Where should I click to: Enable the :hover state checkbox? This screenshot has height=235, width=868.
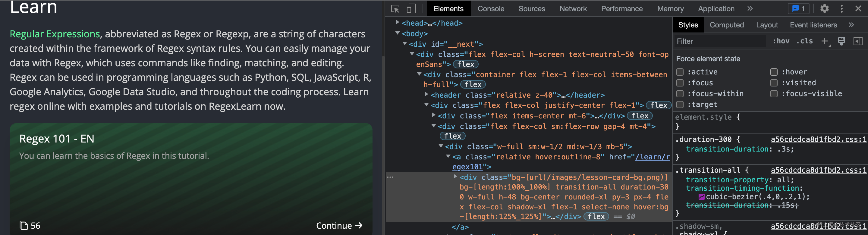[x=774, y=72]
